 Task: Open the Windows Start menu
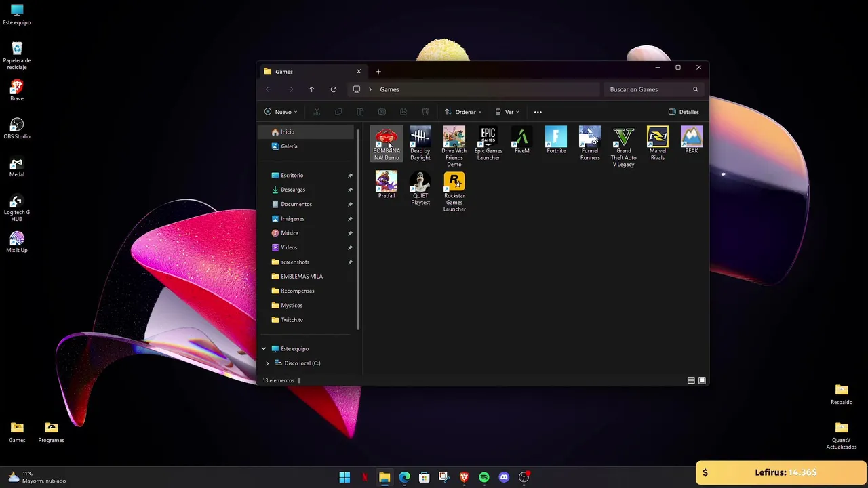click(x=344, y=477)
